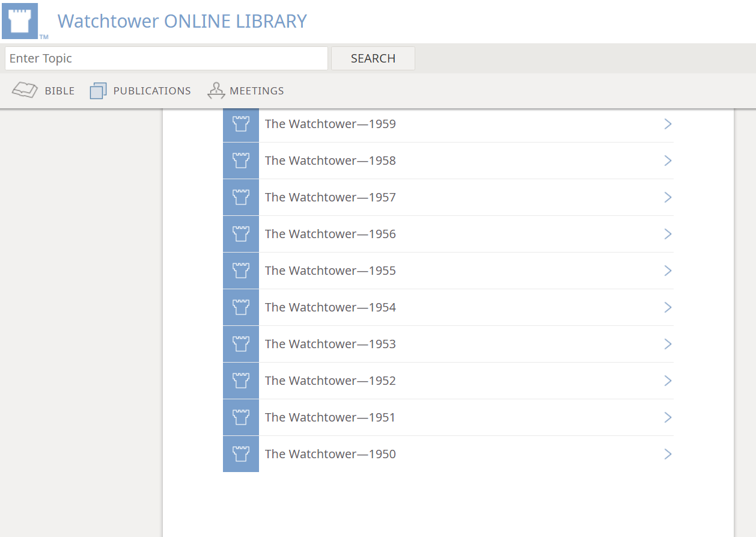The height and width of the screenshot is (537, 756).
Task: Expand chevron for The Watchtower—1950
Action: click(x=668, y=454)
